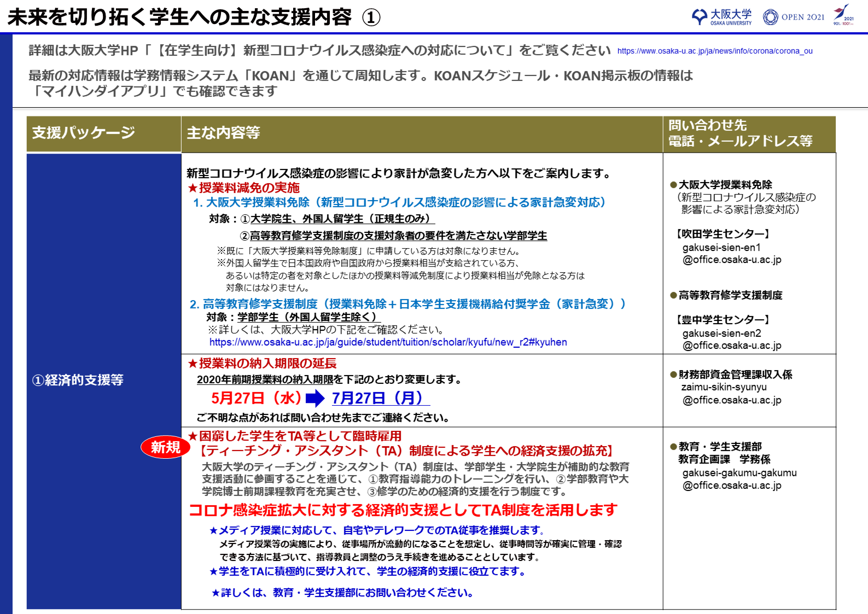Viewport: 868px width, 614px height.
Task: Click the blue heading 1. 大阪大学授業料免除
Action: 399,202
